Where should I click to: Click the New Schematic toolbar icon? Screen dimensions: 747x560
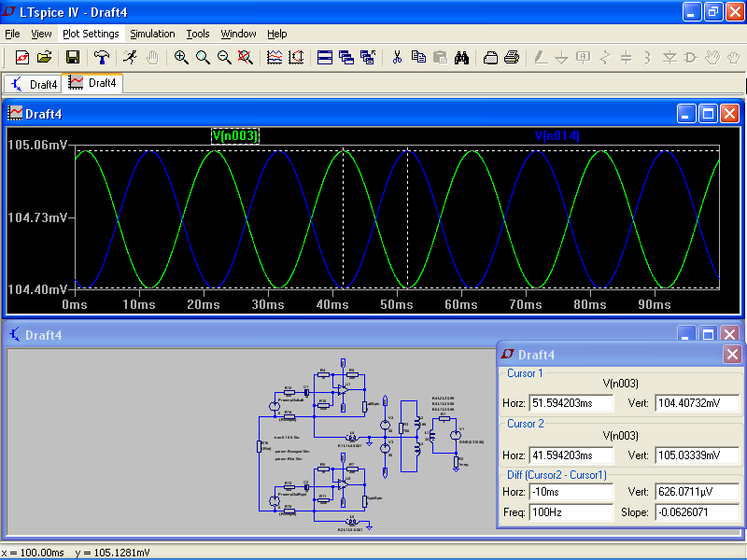point(21,58)
